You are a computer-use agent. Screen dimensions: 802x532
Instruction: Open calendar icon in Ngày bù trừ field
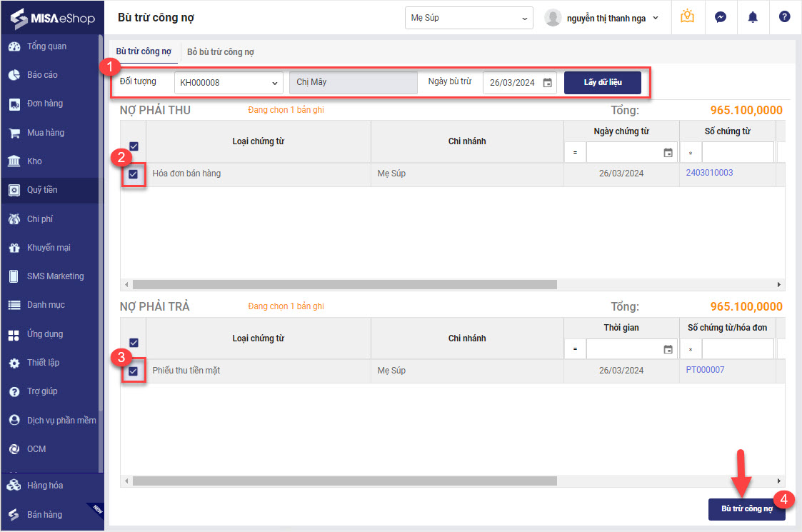point(548,83)
